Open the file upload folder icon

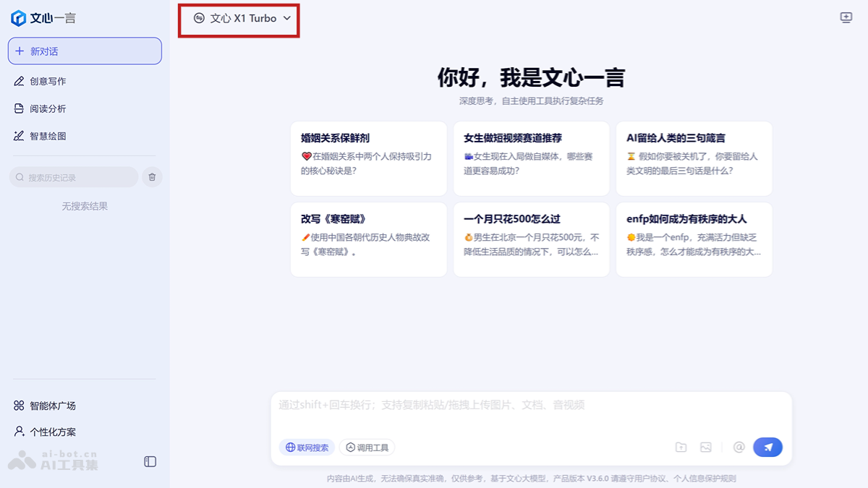[x=681, y=447]
